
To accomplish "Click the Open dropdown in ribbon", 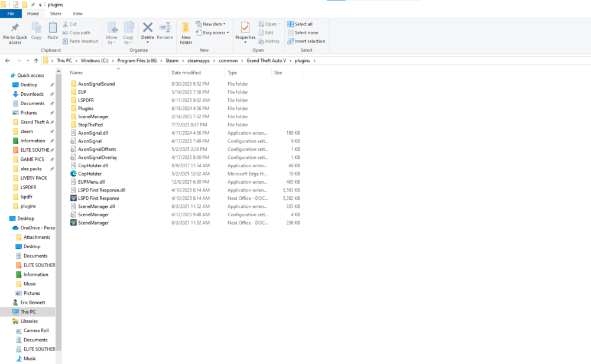I will pos(269,24).
